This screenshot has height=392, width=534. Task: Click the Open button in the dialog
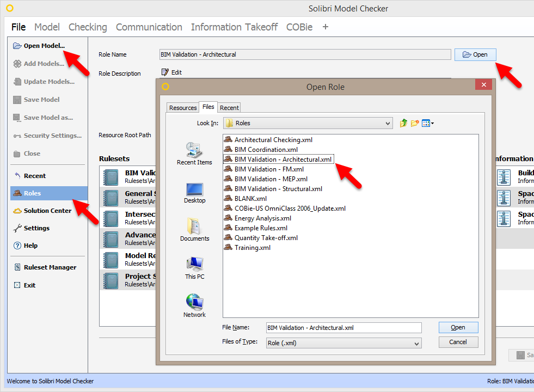point(458,327)
